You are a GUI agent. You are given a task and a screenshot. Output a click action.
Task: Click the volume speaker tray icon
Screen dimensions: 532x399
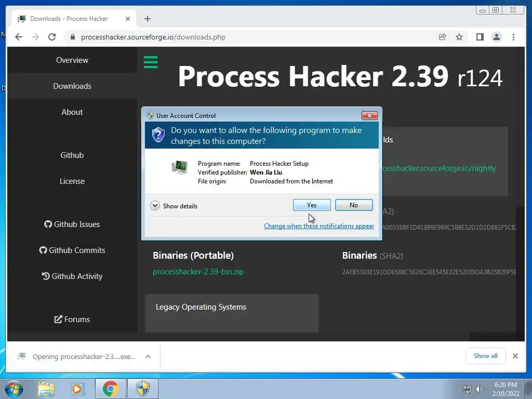tap(480, 390)
